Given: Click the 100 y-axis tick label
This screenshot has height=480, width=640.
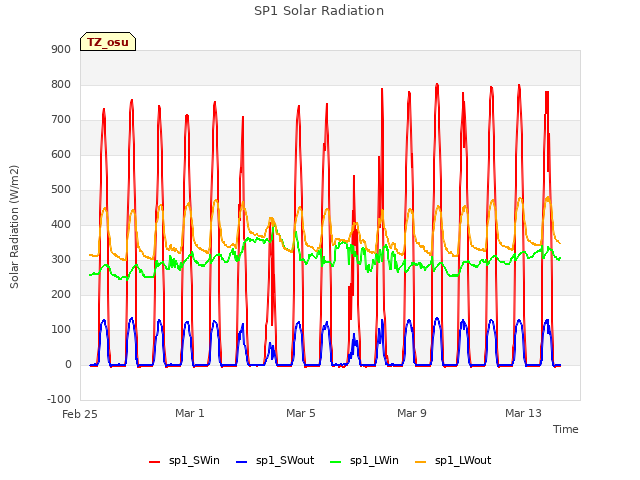Looking at the screenshot, I should pos(61,330).
